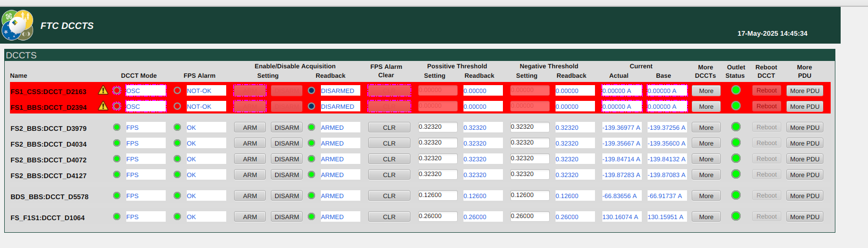Click warning triangle for FS1_CSS:DCCT_D2163

click(103, 90)
